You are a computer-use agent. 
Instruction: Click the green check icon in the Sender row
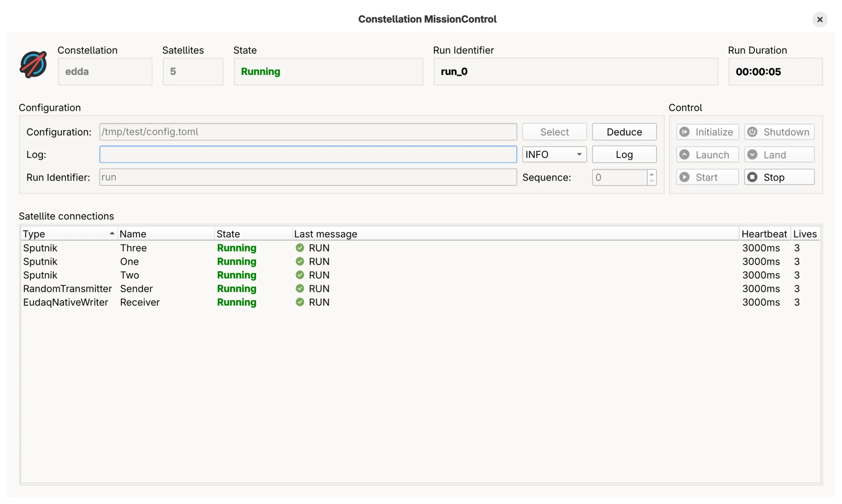pos(299,288)
